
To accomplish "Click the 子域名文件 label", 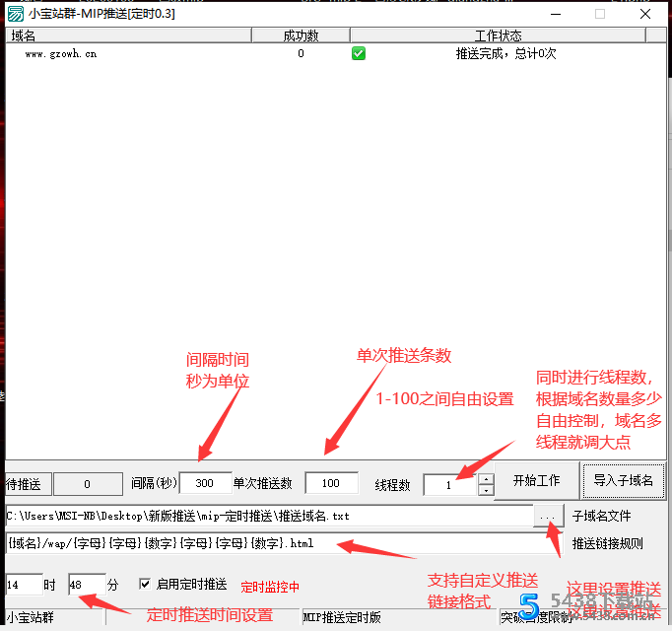I will 601,516.
